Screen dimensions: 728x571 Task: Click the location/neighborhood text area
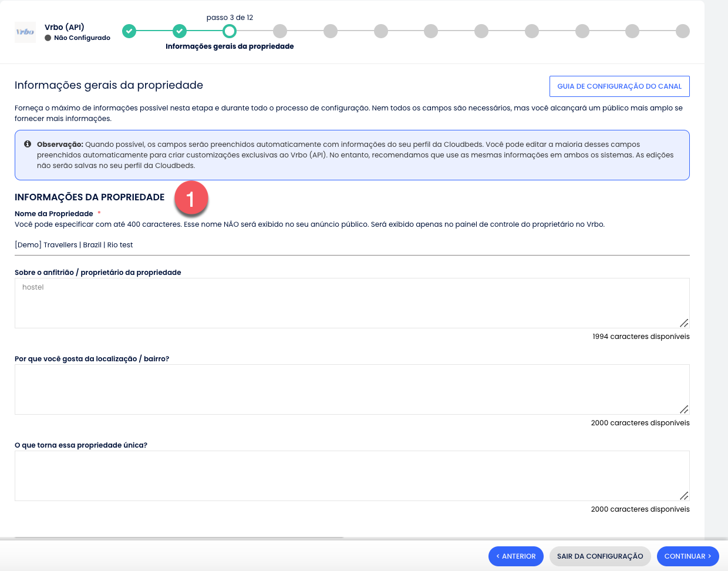(x=352, y=389)
